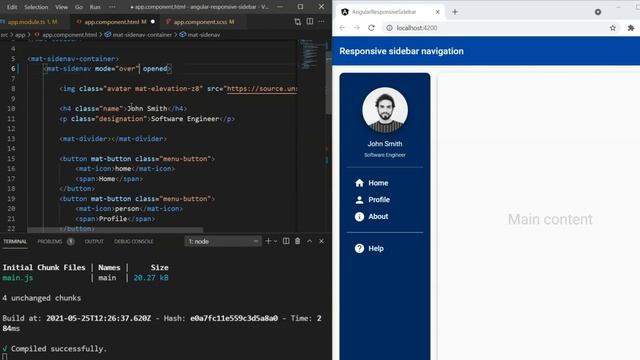The height and width of the screenshot is (360, 640).
Task: Kill terminal with trash icon
Action: [x=298, y=241]
